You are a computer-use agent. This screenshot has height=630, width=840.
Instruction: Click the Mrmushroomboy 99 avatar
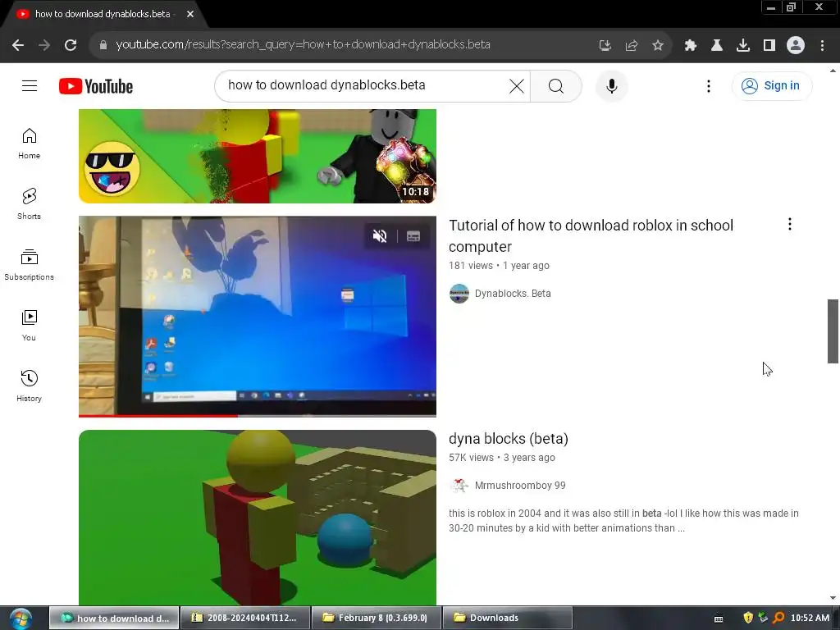pos(459,486)
